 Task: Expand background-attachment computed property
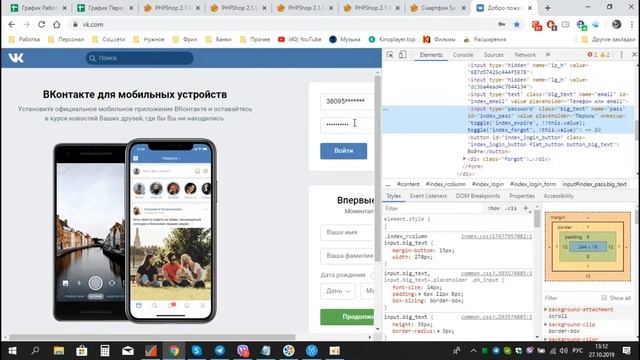546,309
